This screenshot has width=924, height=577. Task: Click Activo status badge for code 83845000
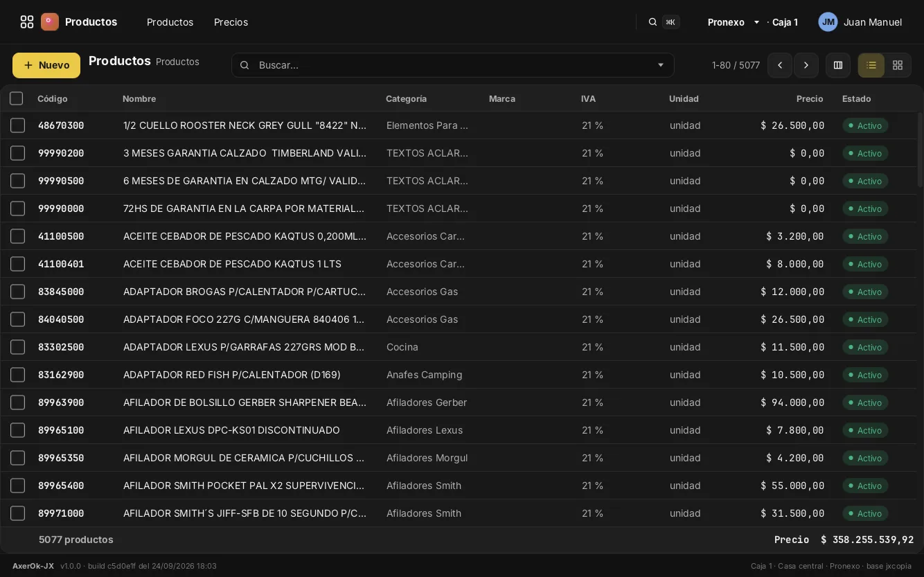(x=865, y=292)
